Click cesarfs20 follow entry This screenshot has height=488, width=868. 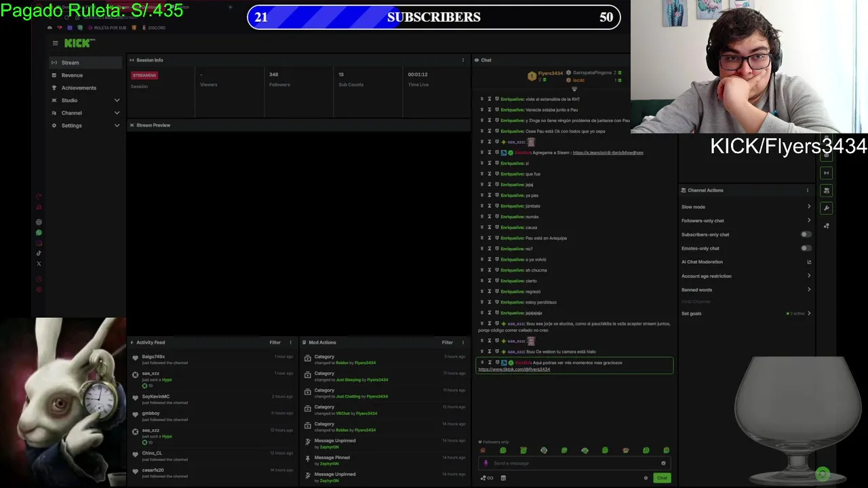click(x=212, y=472)
